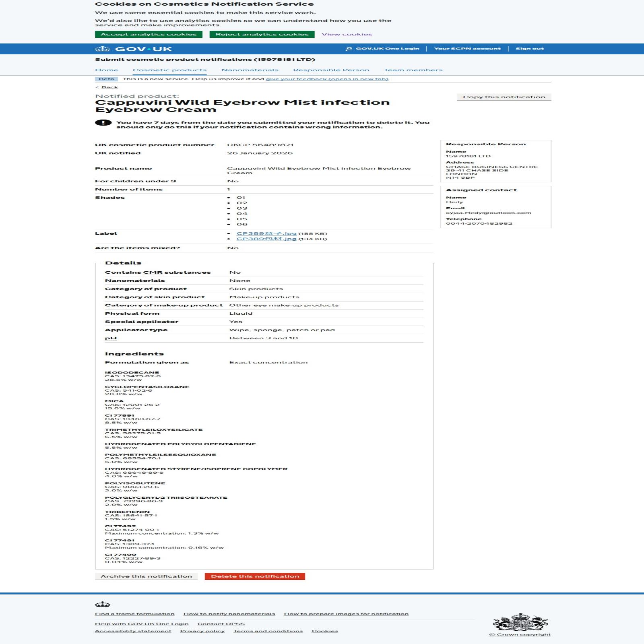
Task: Sign out of the service
Action: point(529,49)
